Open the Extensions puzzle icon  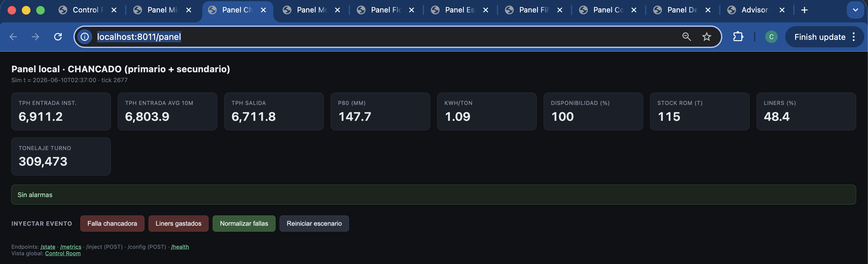point(738,37)
